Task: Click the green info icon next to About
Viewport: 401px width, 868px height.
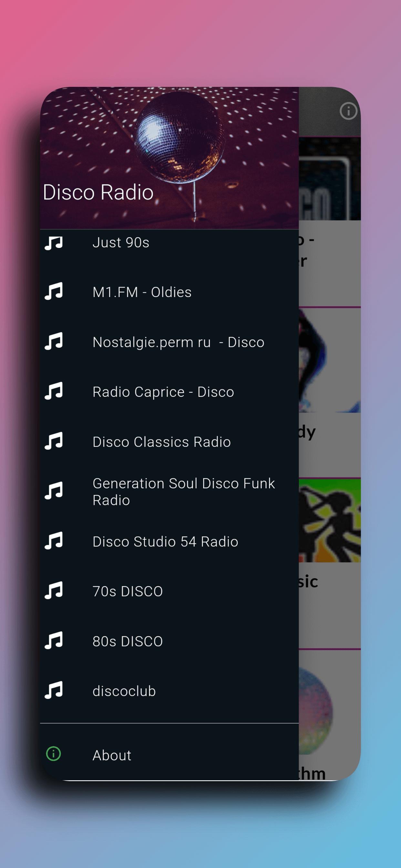Action: tap(53, 754)
